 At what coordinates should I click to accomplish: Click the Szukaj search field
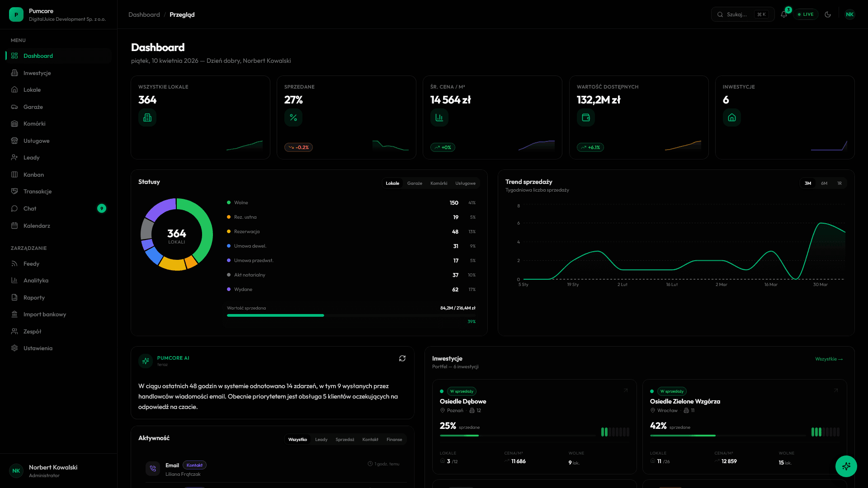pos(741,14)
